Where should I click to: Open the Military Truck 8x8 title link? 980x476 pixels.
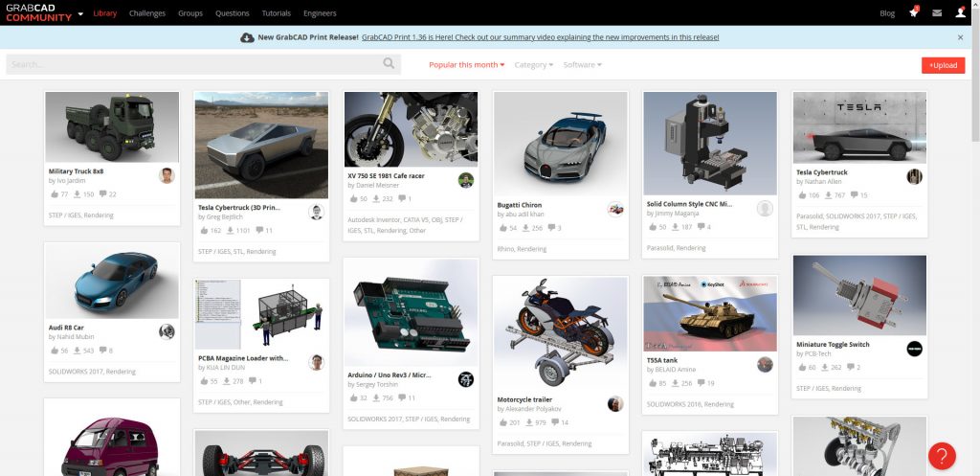[x=77, y=170]
